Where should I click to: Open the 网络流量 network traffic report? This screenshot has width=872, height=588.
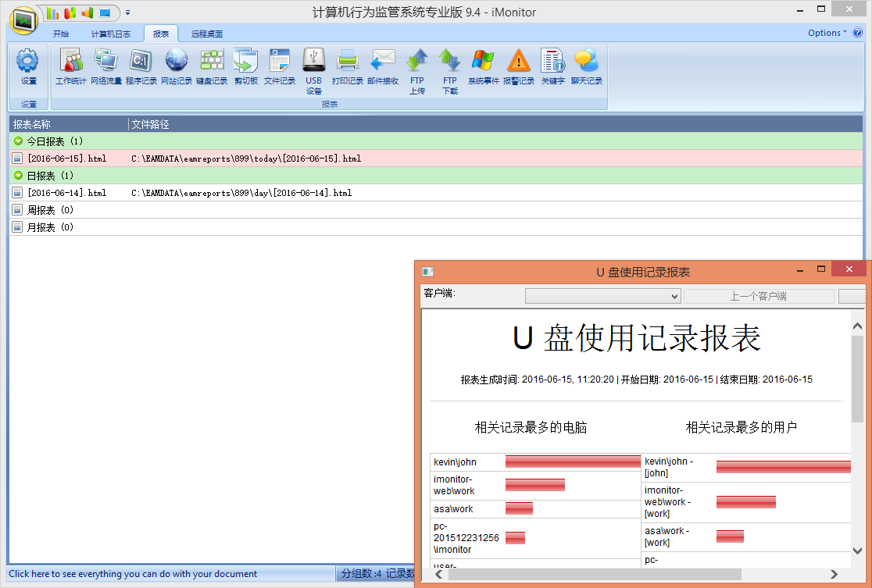tap(105, 66)
